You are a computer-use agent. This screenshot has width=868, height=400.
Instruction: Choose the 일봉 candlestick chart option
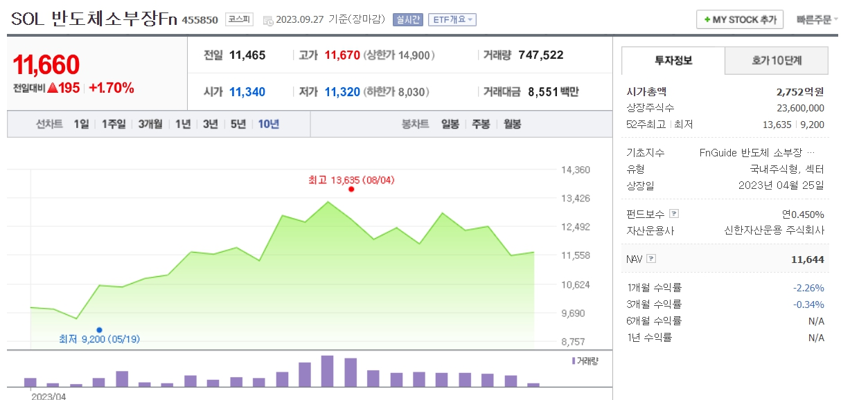[x=450, y=124]
